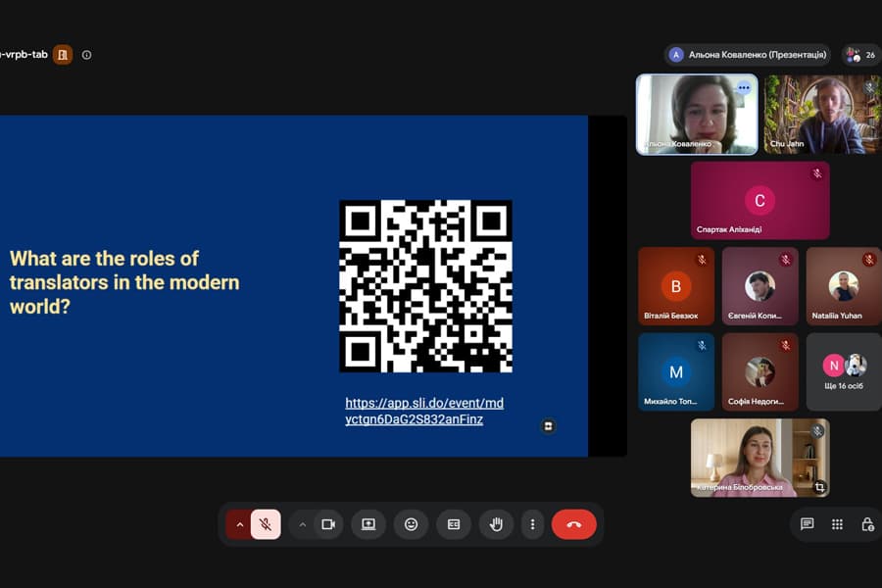This screenshot has width=882, height=588.
Task: Open the activities grid icon
Action: (837, 524)
